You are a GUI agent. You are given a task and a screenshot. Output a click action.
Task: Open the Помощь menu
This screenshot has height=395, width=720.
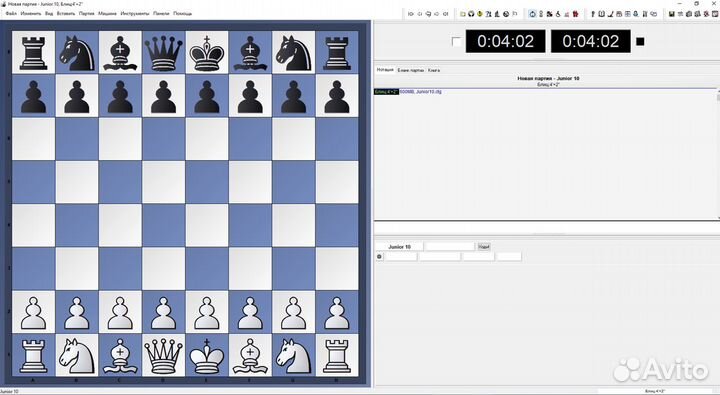click(x=182, y=14)
